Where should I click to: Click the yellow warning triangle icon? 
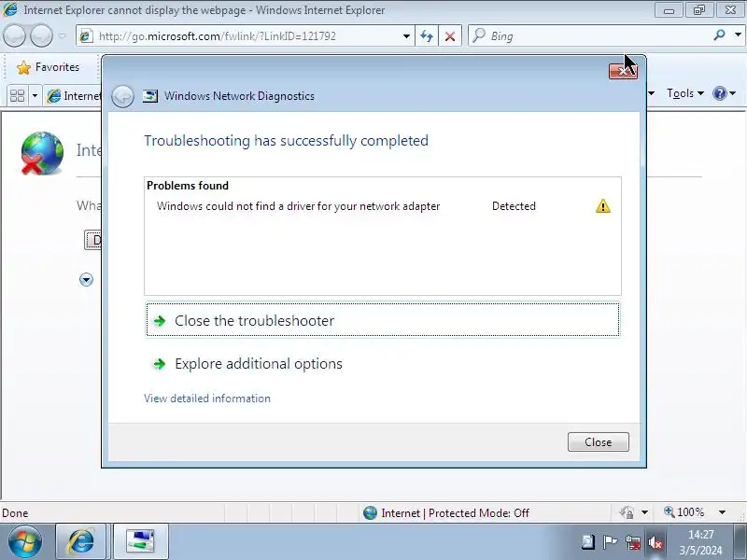pyautogui.click(x=602, y=206)
